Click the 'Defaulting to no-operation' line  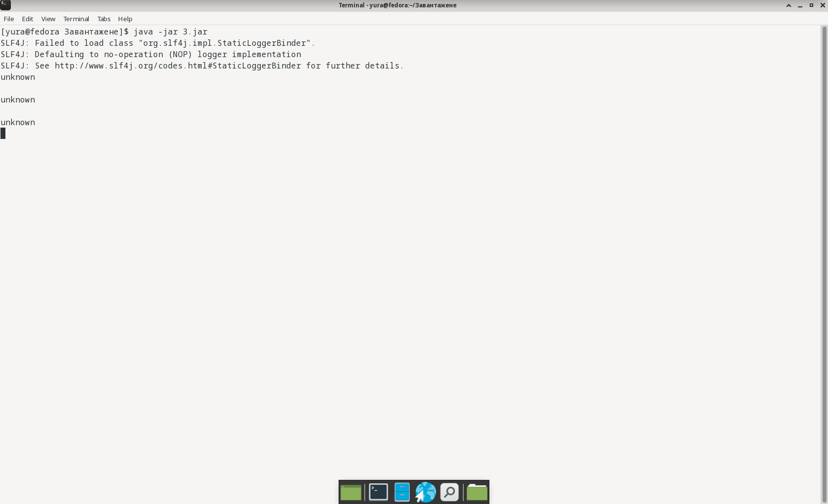pos(151,54)
